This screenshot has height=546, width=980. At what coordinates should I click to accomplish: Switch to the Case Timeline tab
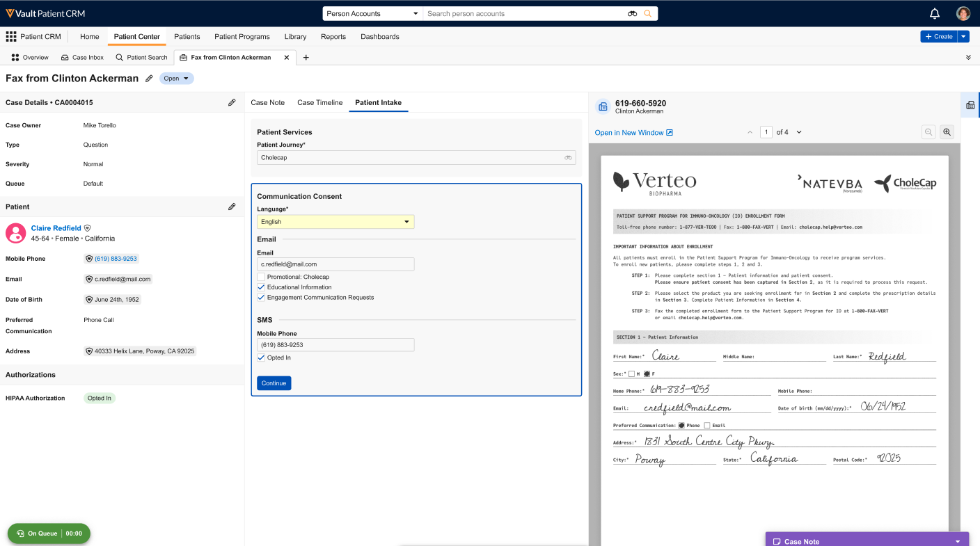click(x=319, y=102)
